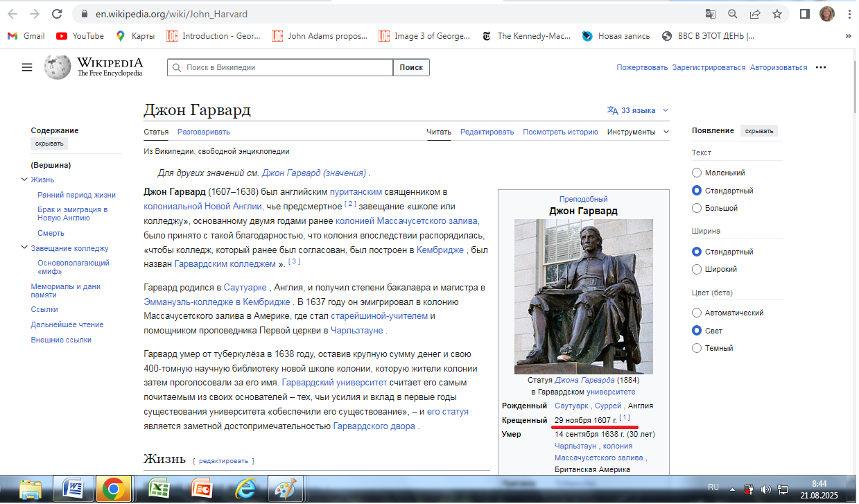The width and height of the screenshot is (859, 504).
Task: Open The Kennedy-Mac... bookmark
Action: pos(526,36)
